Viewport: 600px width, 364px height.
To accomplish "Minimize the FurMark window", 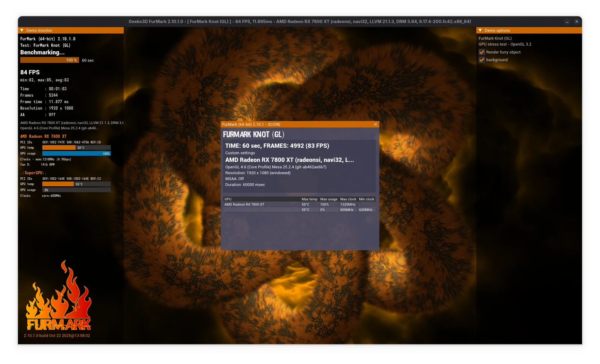I will [567, 22].
